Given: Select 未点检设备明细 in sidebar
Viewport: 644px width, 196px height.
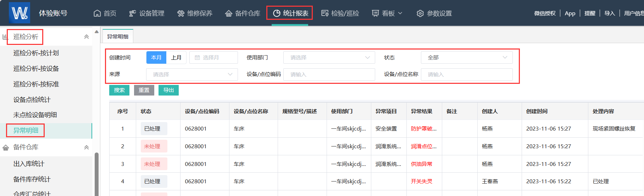Looking at the screenshot, I should click(x=35, y=115).
